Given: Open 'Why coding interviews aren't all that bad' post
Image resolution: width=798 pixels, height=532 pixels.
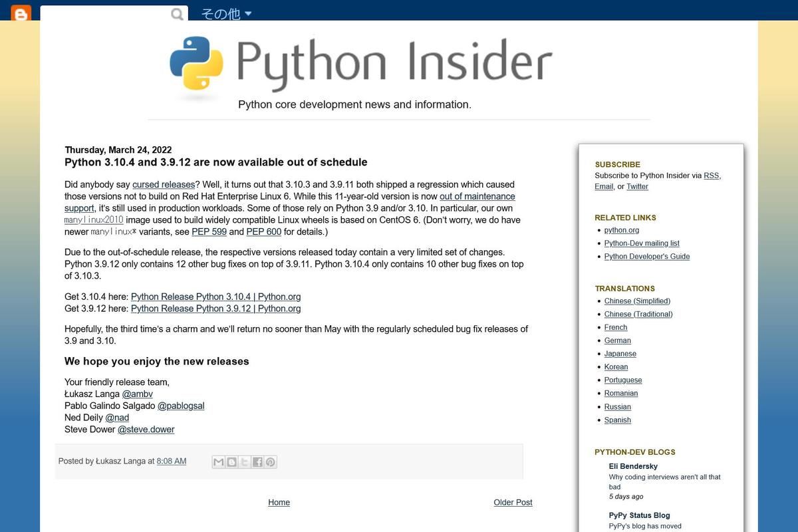Looking at the screenshot, I should 664,481.
